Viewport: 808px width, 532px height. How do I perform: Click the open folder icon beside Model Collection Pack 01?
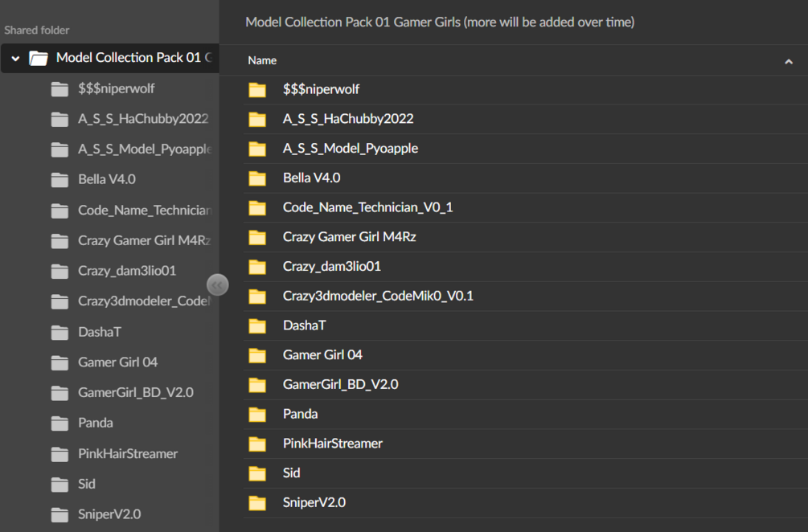39,58
